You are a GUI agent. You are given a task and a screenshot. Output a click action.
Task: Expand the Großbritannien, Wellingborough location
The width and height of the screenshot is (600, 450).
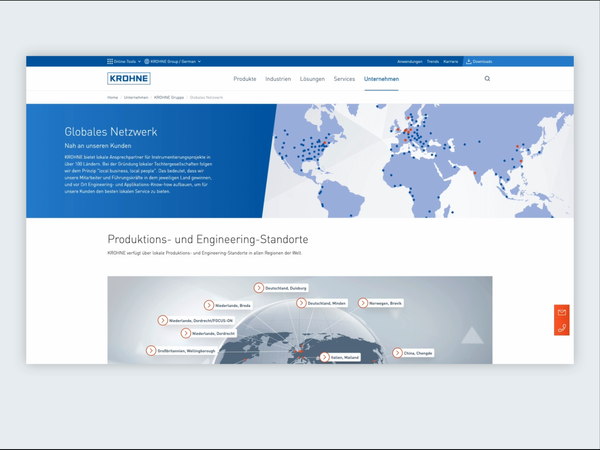[182, 351]
